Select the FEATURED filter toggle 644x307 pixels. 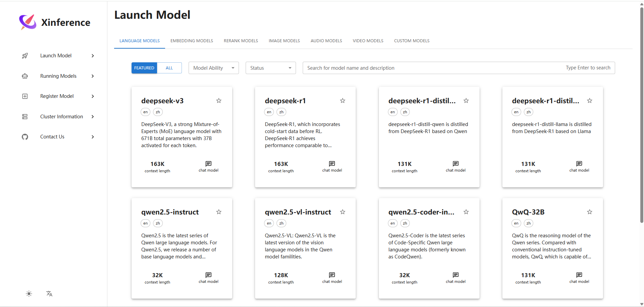click(x=144, y=68)
